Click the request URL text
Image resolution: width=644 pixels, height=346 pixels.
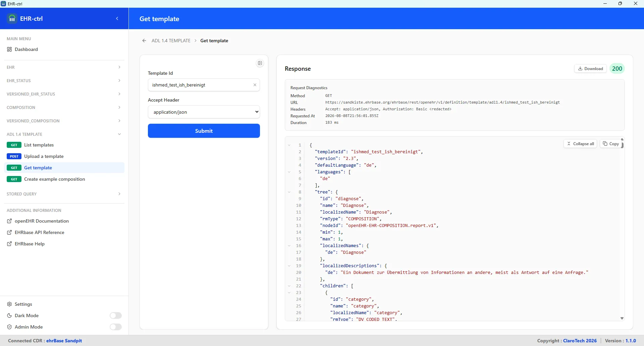coord(442,102)
